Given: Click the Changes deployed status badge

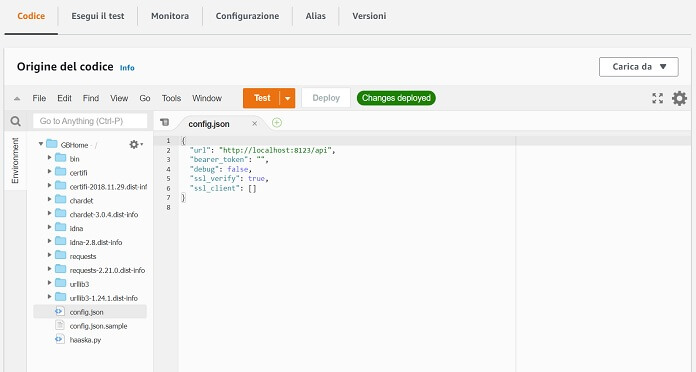Looking at the screenshot, I should coord(396,98).
